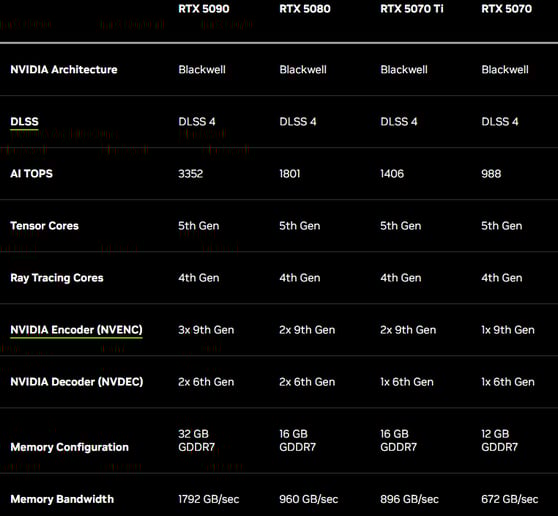This screenshot has height=516, width=558.
Task: Click the Memory Configuration row label
Action: [x=70, y=447]
